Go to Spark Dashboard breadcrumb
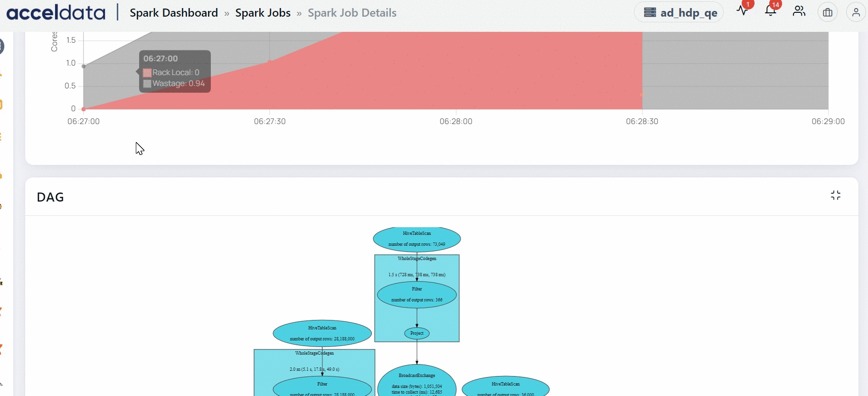868x396 pixels. point(174,13)
